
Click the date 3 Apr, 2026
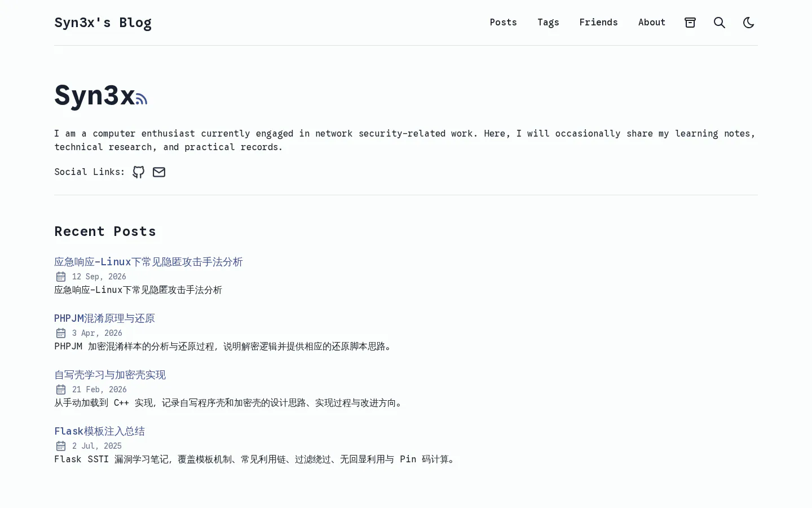pos(97,333)
